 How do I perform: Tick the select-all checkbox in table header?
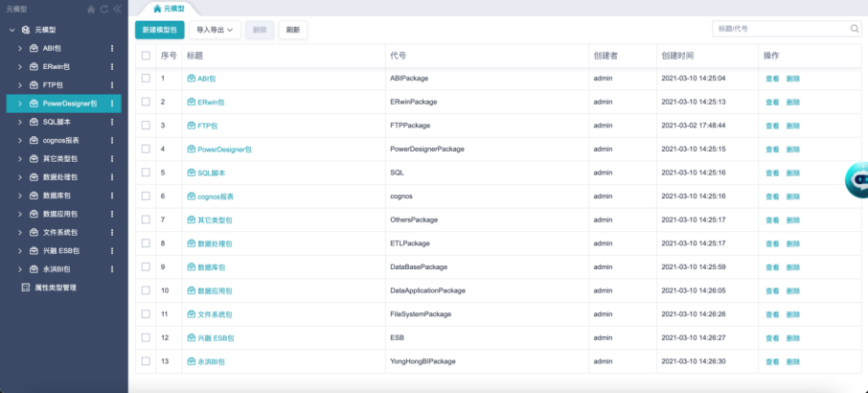click(146, 56)
